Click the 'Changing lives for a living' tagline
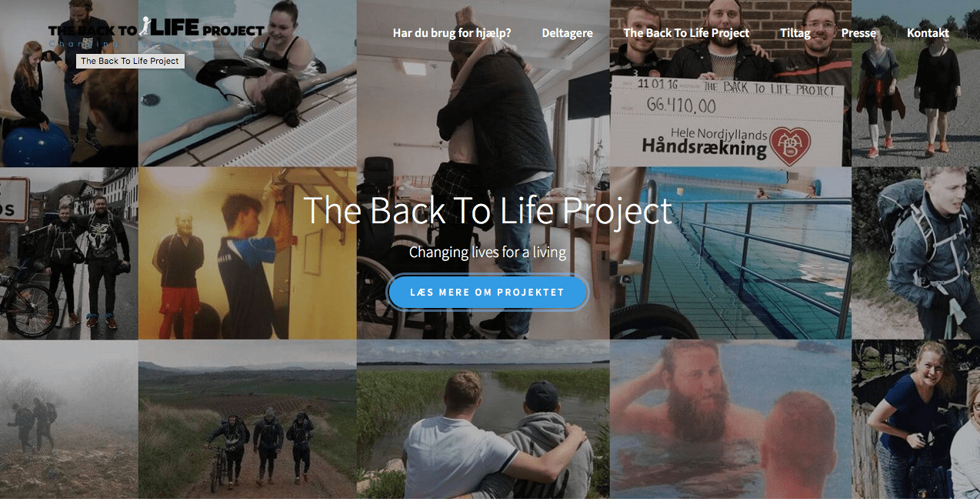The width and height of the screenshot is (980, 502). tap(488, 252)
